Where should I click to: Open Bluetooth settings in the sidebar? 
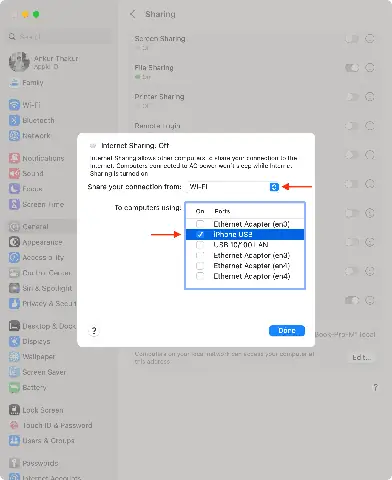[14, 120]
